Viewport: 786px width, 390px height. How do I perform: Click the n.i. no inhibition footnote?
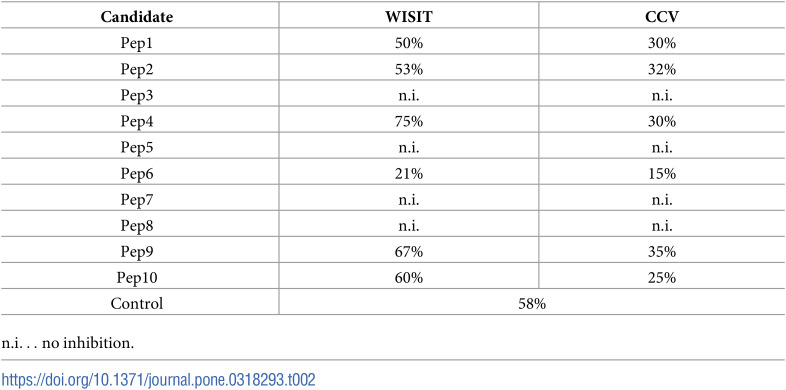tap(68, 344)
